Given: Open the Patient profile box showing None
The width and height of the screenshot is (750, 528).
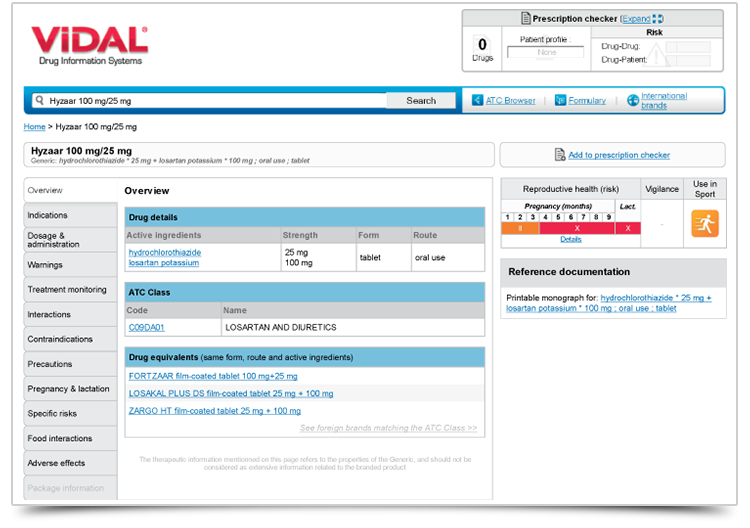Looking at the screenshot, I should tap(545, 52).
